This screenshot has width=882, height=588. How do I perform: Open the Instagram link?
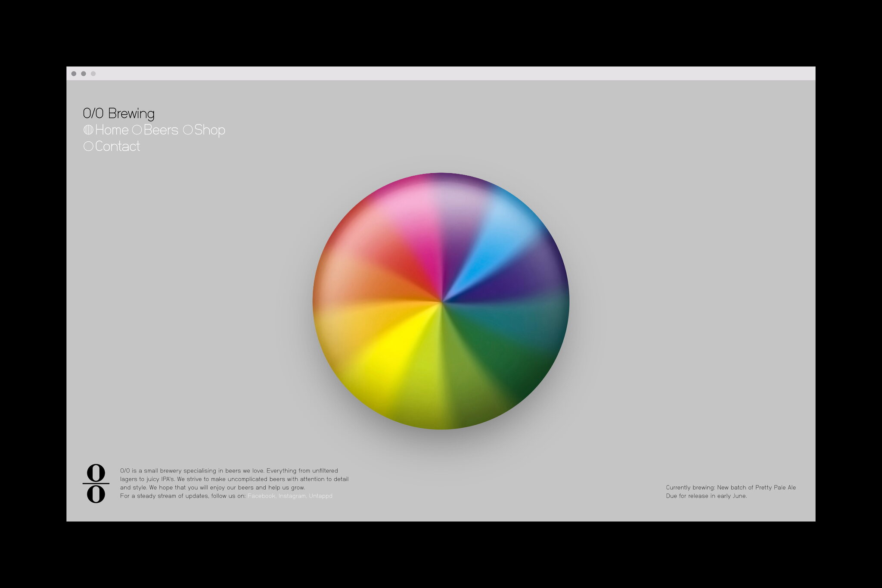point(292,496)
